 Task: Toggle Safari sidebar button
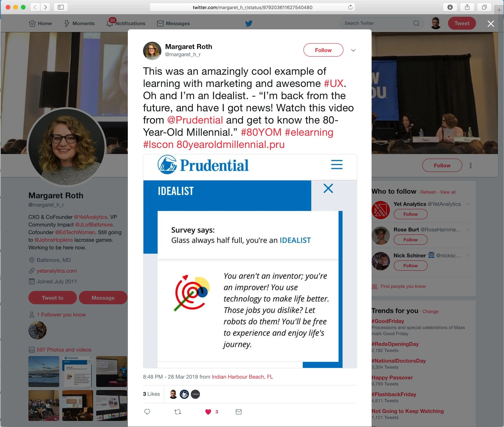[61, 7]
